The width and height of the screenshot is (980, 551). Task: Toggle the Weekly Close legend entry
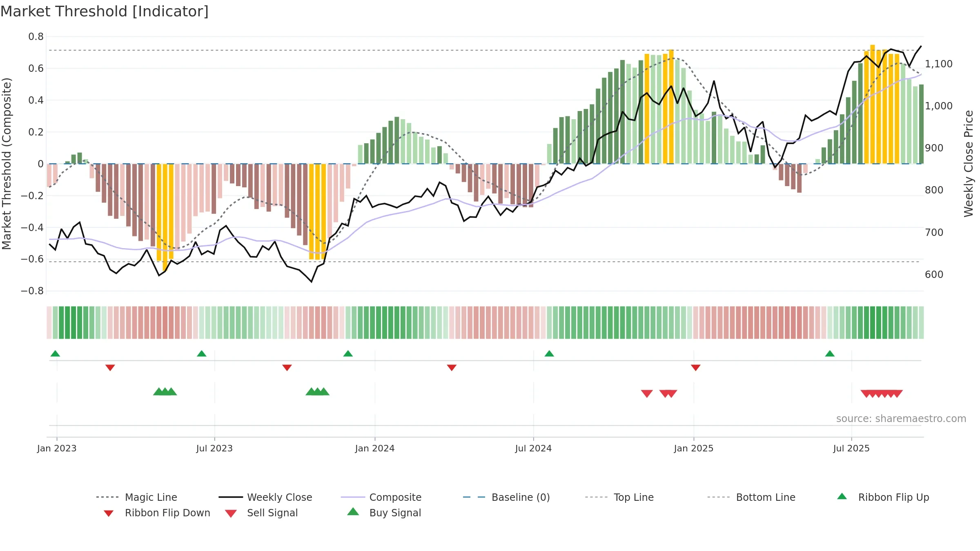(265, 497)
